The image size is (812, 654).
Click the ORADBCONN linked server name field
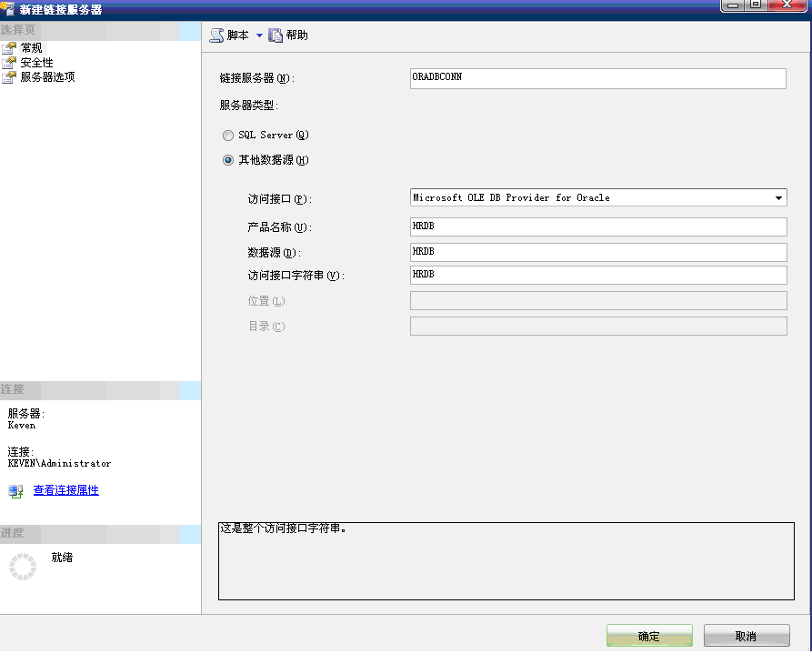point(598,78)
